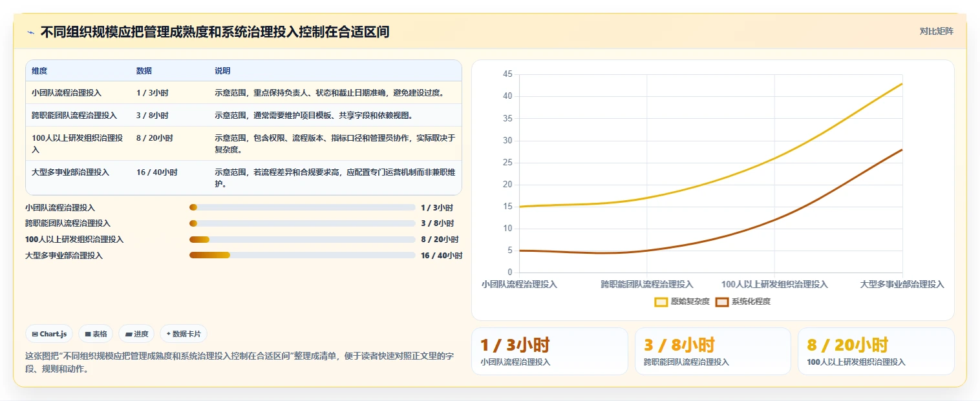
Task: Click table cell 100人以上研发组织治理投入
Action: pyautogui.click(x=78, y=143)
